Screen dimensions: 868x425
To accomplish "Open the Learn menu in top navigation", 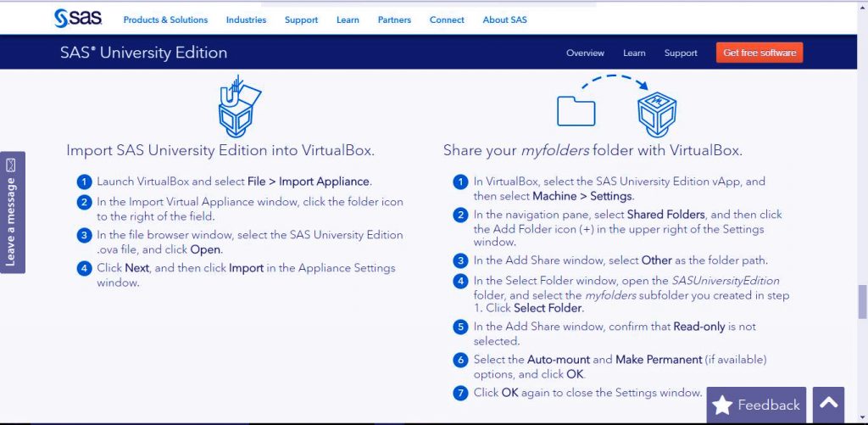I will pyautogui.click(x=348, y=20).
